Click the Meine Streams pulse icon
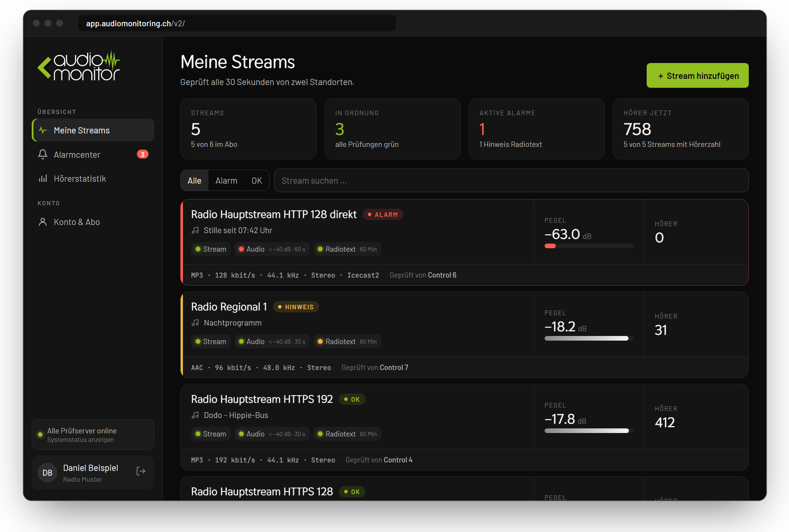This screenshot has height=532, width=789. 43,130
